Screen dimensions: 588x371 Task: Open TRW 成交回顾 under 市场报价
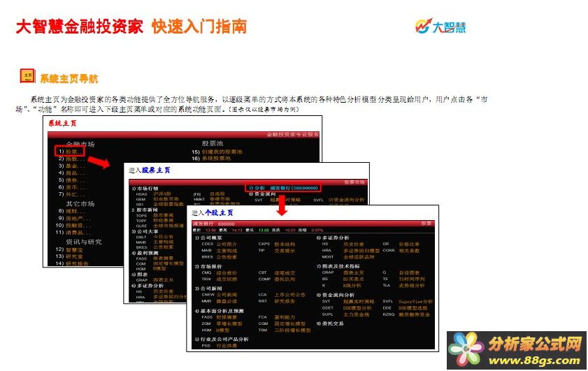click(x=219, y=279)
